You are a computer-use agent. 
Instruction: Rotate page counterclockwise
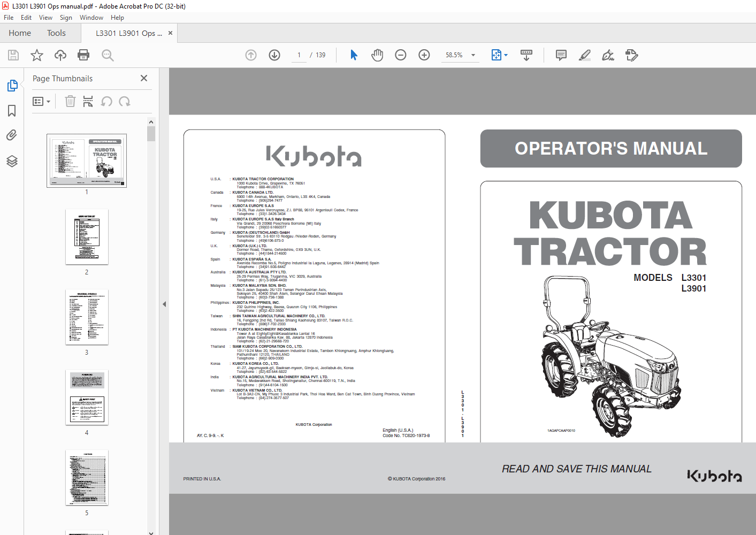click(106, 101)
